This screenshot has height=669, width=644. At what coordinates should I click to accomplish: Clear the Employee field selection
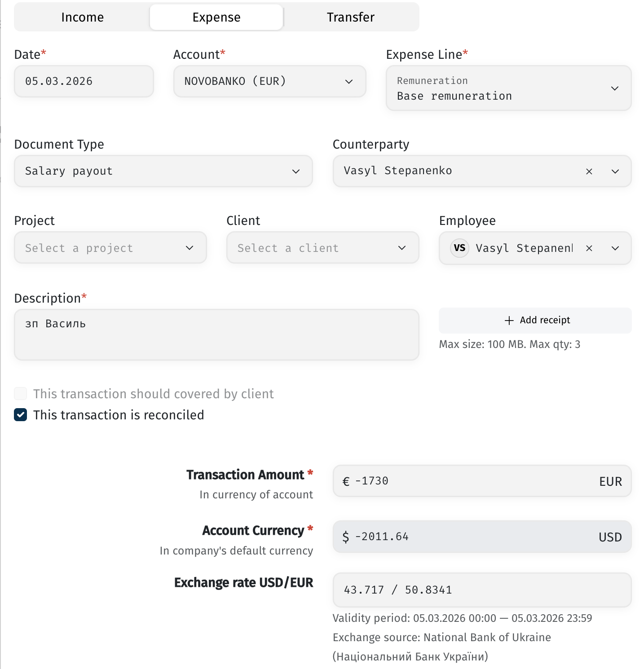[x=589, y=248]
